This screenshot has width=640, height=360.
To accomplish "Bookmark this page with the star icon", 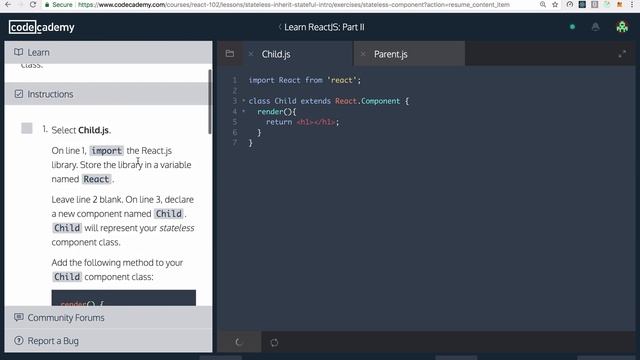I will (x=555, y=4).
